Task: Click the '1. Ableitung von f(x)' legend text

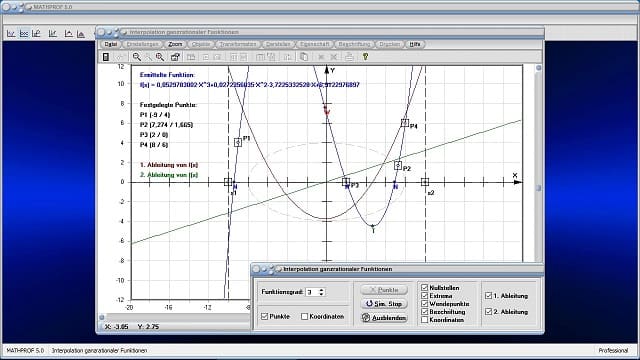Action: pyautogui.click(x=169, y=165)
